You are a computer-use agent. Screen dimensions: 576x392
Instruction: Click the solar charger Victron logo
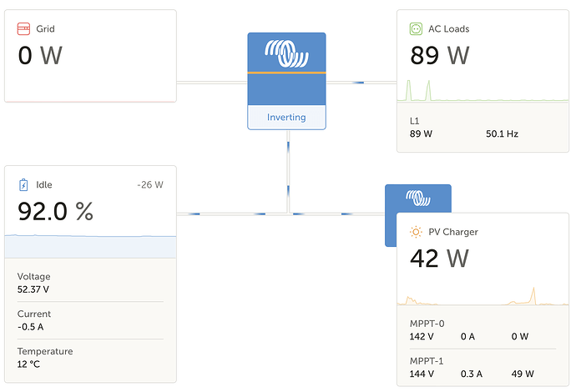click(x=417, y=199)
